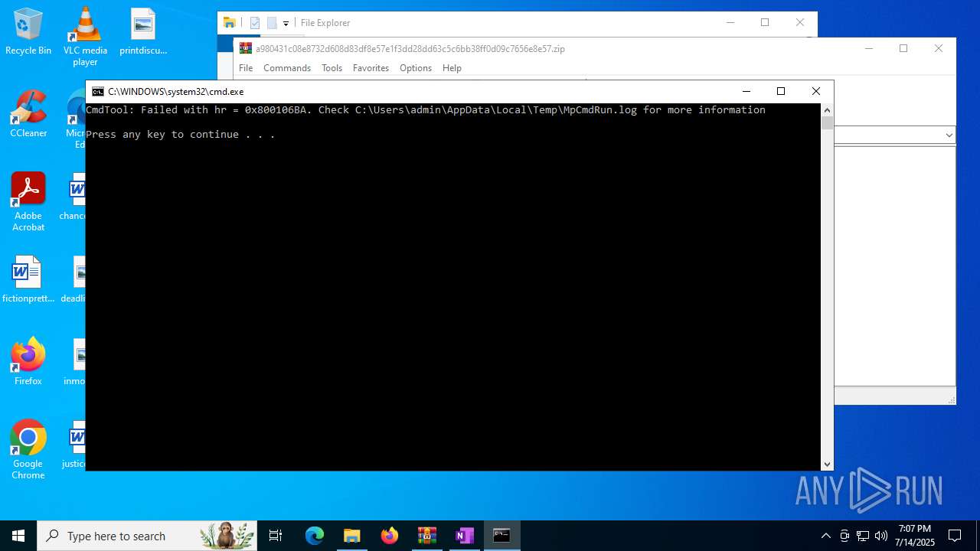Expand the WinRAR address path dropdown
980x551 pixels.
(949, 135)
